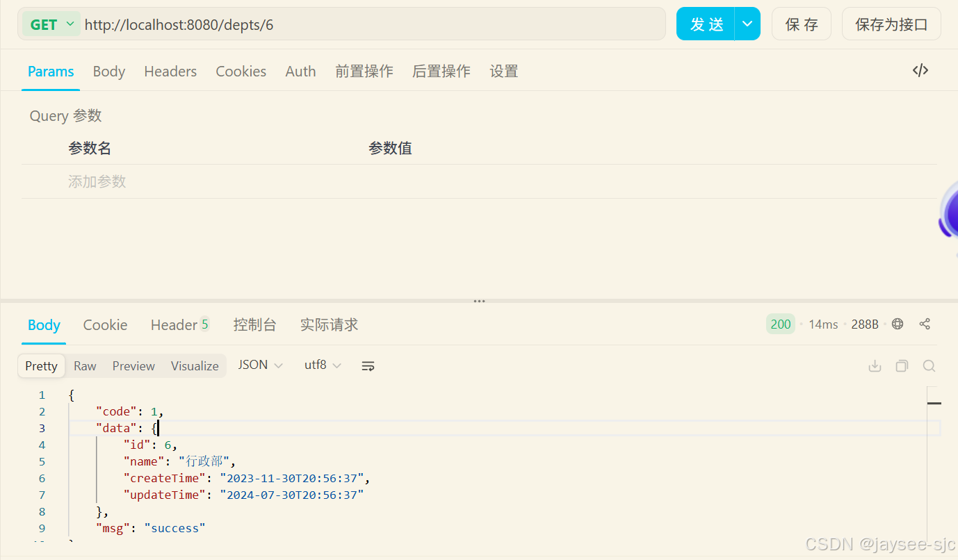
Task: Select the response Body tab
Action: (44, 325)
